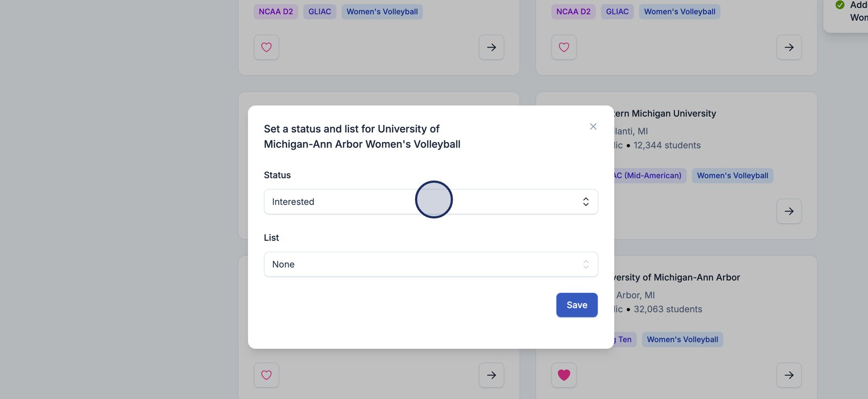The image size is (868, 399).
Task: Click arrow button on right-hand NCAA D2 GLIAC card
Action: [x=789, y=48]
